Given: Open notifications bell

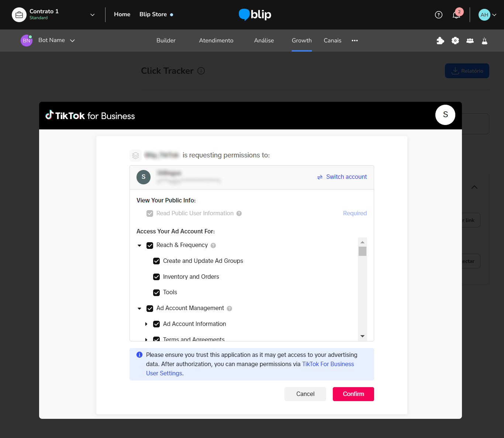Looking at the screenshot, I should point(456,15).
